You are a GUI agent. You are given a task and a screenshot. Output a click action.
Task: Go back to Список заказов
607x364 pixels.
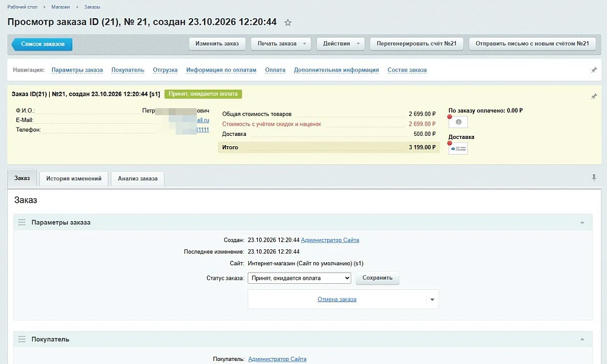[x=42, y=44]
